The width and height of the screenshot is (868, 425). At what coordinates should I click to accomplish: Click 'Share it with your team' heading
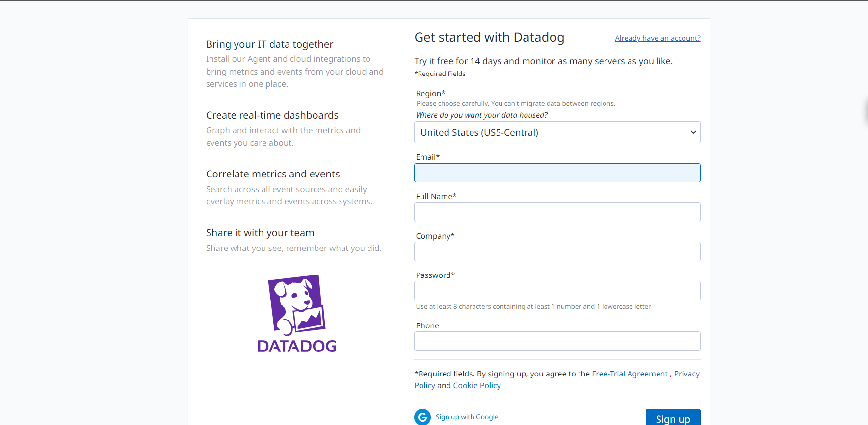(x=260, y=233)
